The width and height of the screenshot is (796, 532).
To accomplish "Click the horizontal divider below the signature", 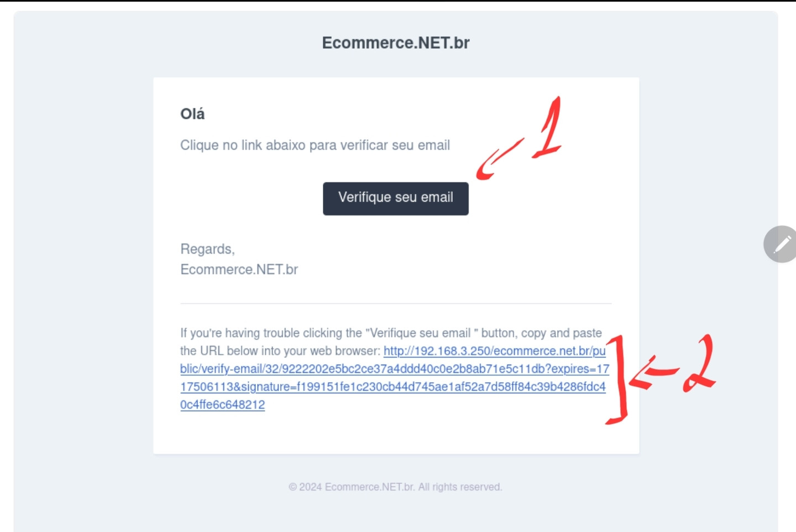I will [396, 303].
